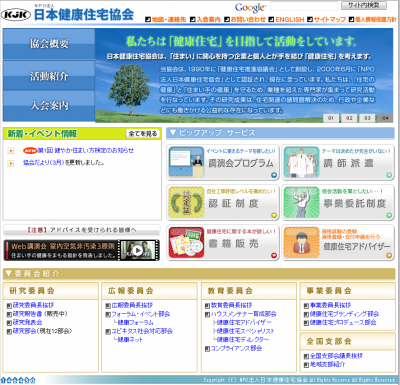The height and width of the screenshot is (385, 400).
Task: Open the 健康住宅スペシャリスト sub-link
Action: (x=245, y=331)
